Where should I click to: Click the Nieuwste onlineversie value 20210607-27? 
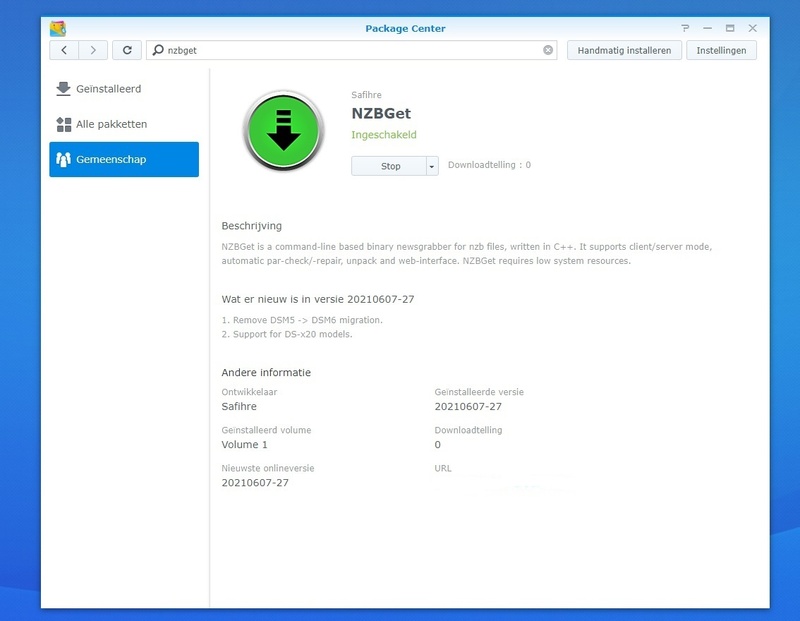click(x=255, y=483)
